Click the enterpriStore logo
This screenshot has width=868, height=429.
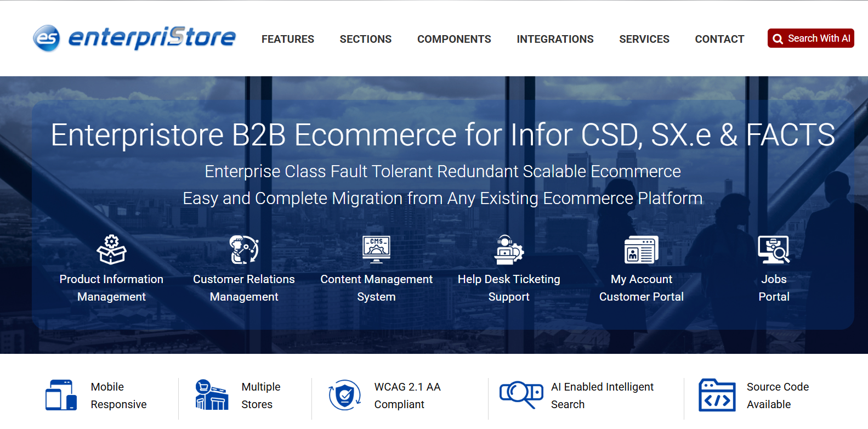134,38
